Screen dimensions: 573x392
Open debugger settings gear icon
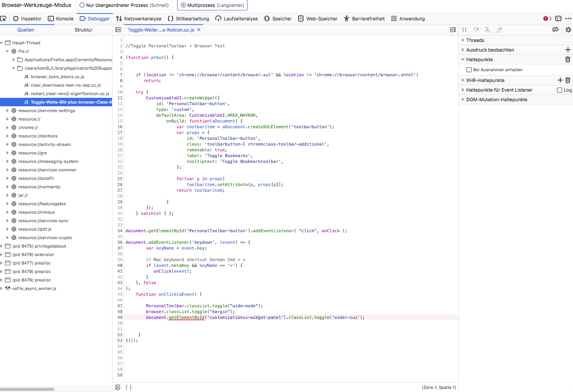(568, 30)
